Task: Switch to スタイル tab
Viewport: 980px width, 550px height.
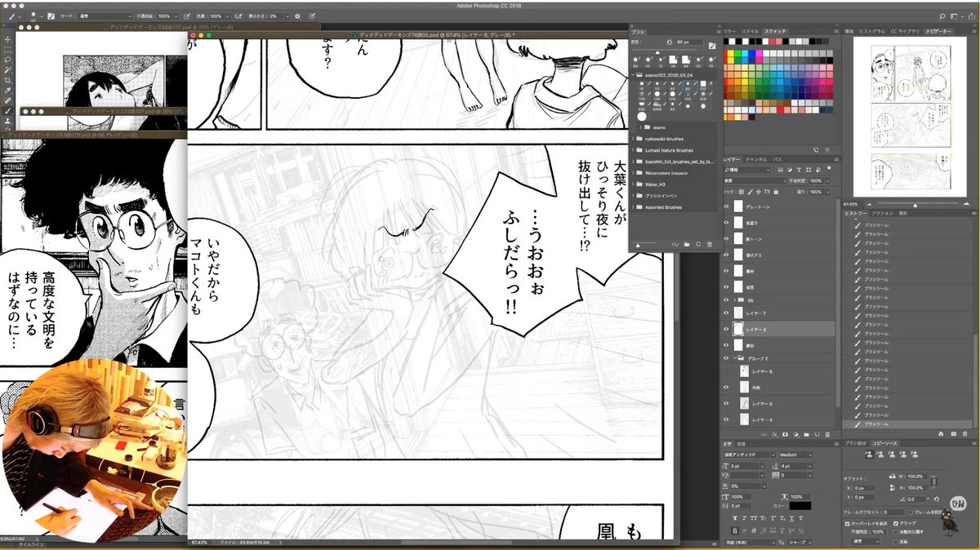Action: pos(751,31)
